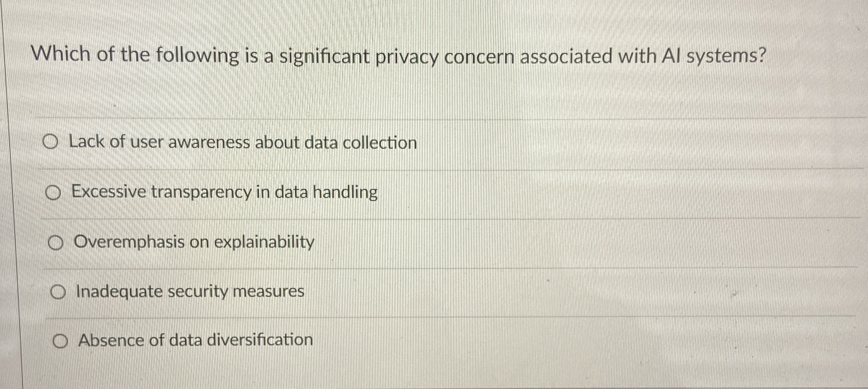Click the text 'Inadequate security measures'

tap(189, 291)
